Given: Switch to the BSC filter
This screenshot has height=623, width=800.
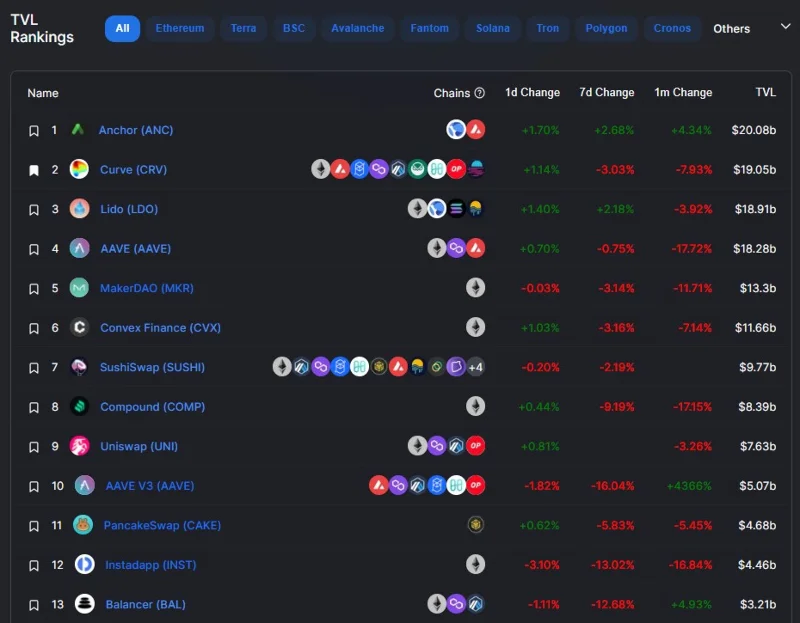Looking at the screenshot, I should pyautogui.click(x=294, y=29).
